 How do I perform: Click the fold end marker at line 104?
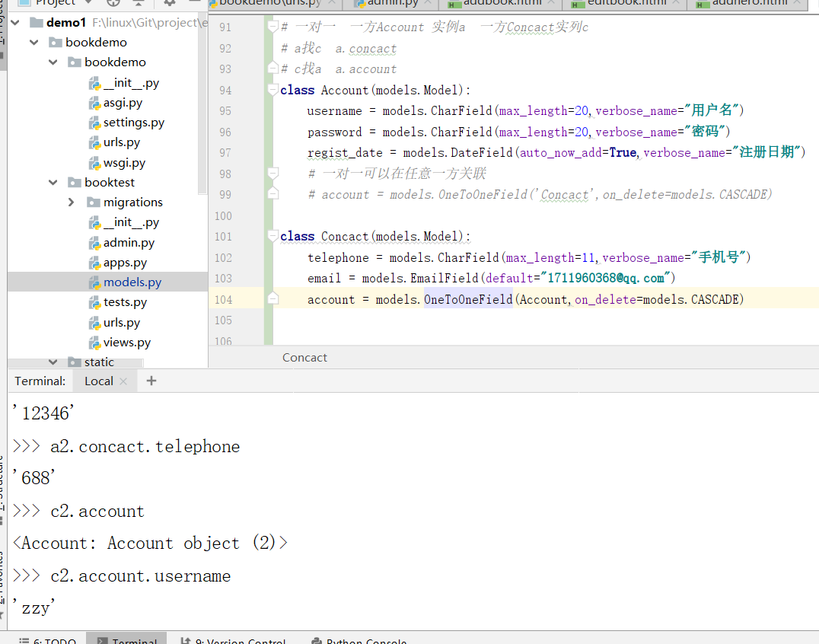click(x=272, y=299)
